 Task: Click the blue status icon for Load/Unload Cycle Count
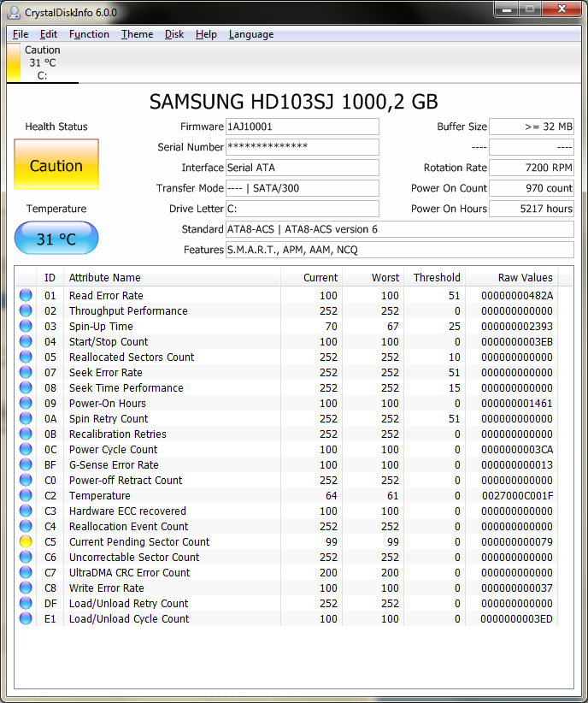pyautogui.click(x=26, y=618)
